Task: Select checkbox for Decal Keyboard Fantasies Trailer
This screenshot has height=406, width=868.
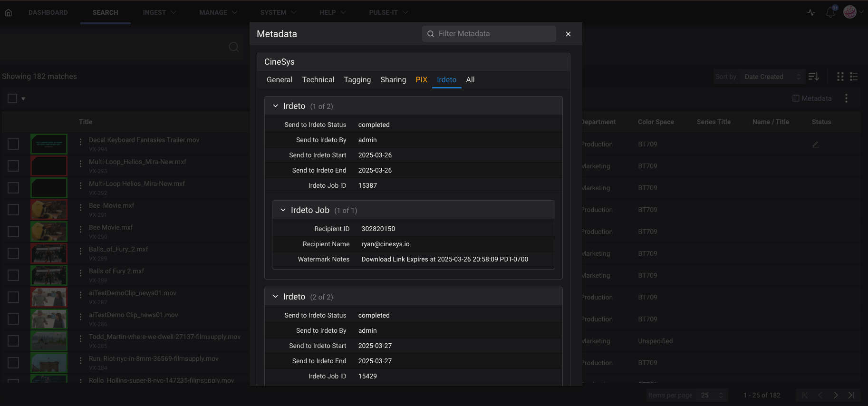Action: click(x=13, y=144)
